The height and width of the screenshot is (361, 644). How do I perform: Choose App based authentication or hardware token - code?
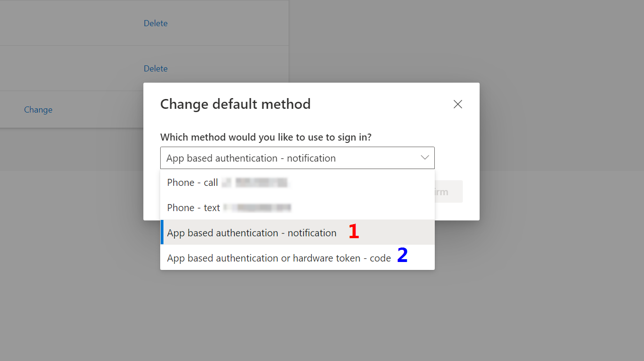(297, 257)
